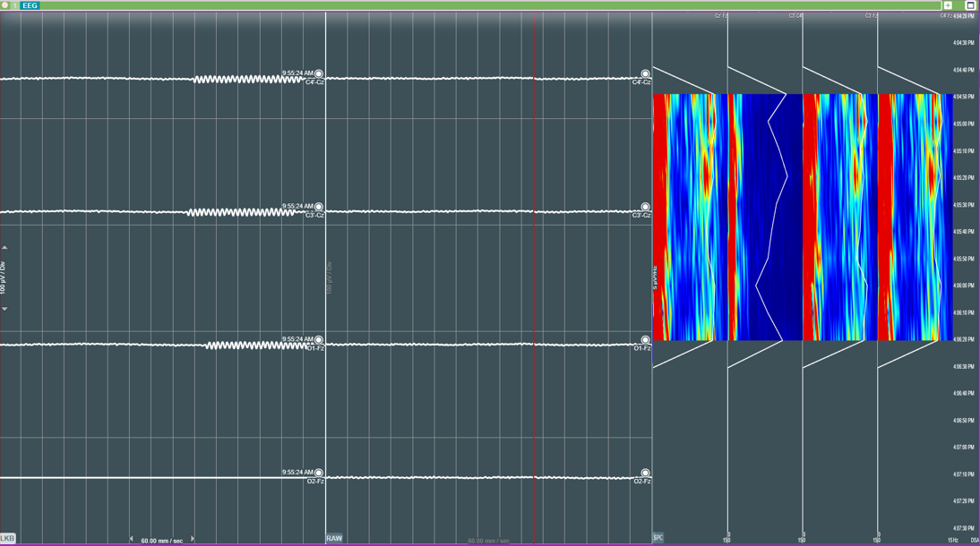
Task: Select the O1-Fz marker circle in LKB pane
Action: coord(319,340)
